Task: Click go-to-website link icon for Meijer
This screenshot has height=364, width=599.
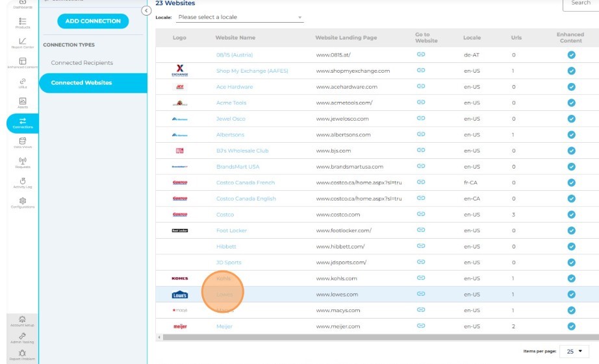Action: point(420,326)
